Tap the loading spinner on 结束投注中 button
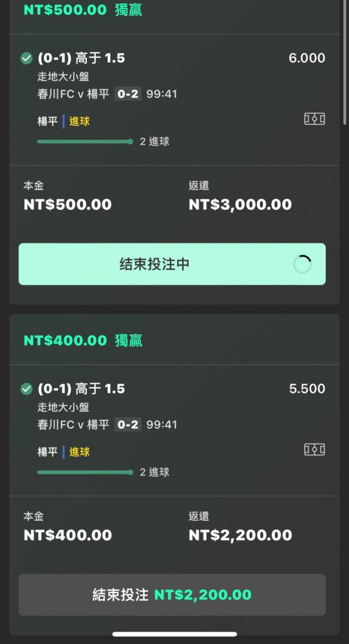 click(303, 265)
